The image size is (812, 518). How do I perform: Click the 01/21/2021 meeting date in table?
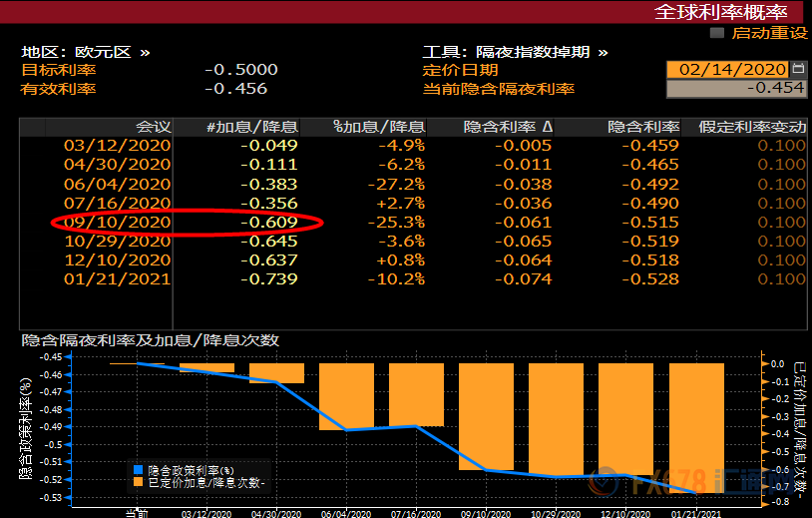(118, 278)
